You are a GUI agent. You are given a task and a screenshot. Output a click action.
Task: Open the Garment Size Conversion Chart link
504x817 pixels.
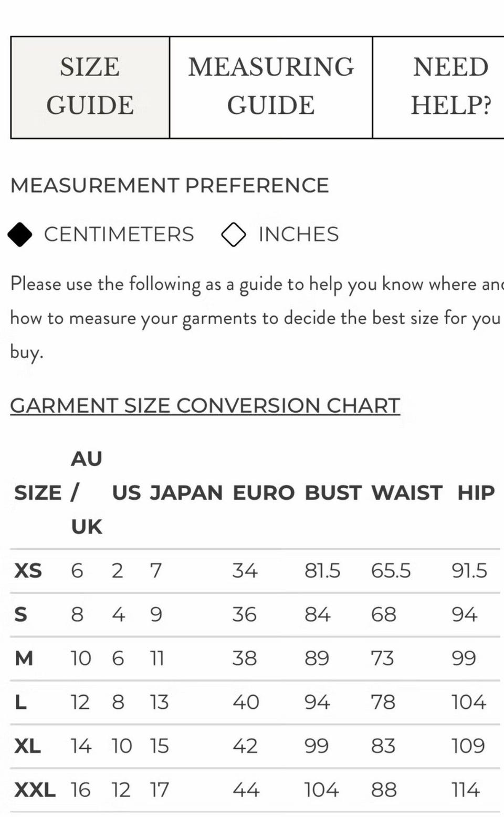[205, 405]
